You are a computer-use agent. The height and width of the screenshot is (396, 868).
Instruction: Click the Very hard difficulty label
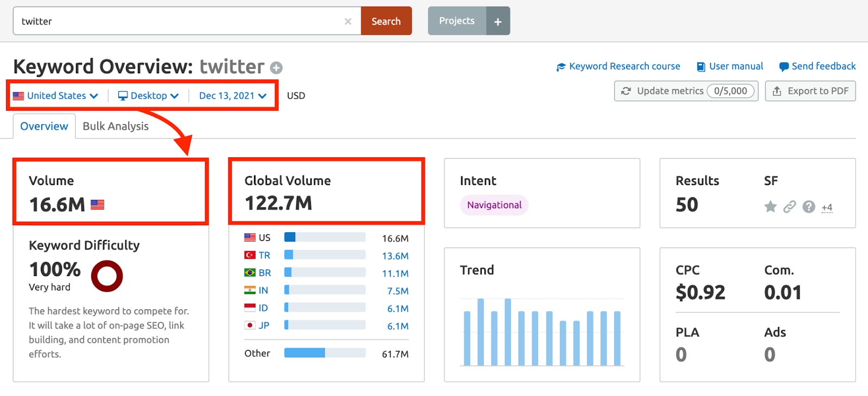[x=49, y=287]
